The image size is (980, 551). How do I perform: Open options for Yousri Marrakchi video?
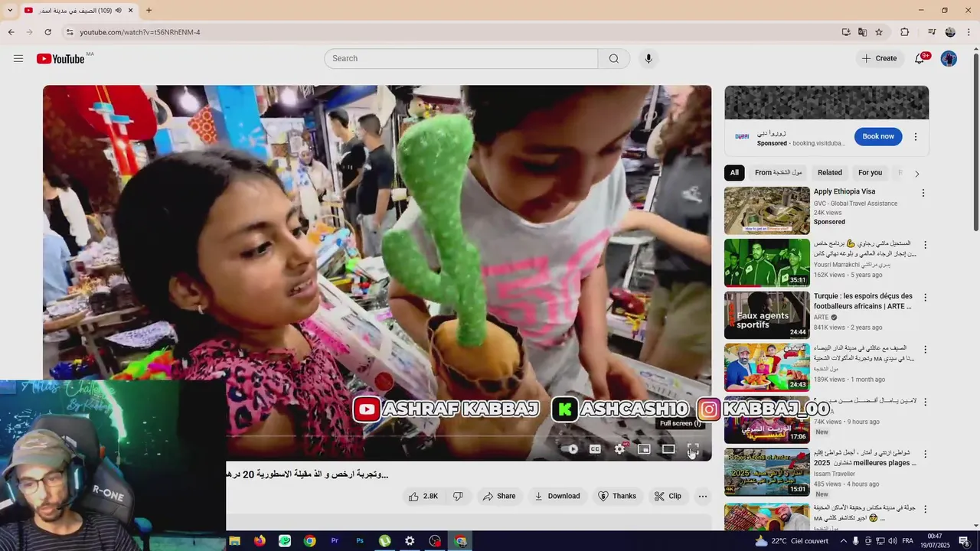[x=925, y=246]
